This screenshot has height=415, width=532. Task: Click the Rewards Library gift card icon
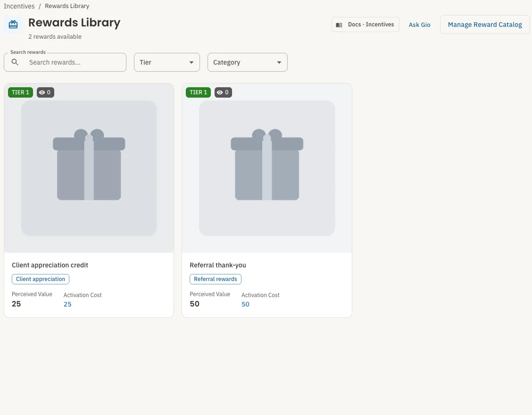click(x=13, y=25)
